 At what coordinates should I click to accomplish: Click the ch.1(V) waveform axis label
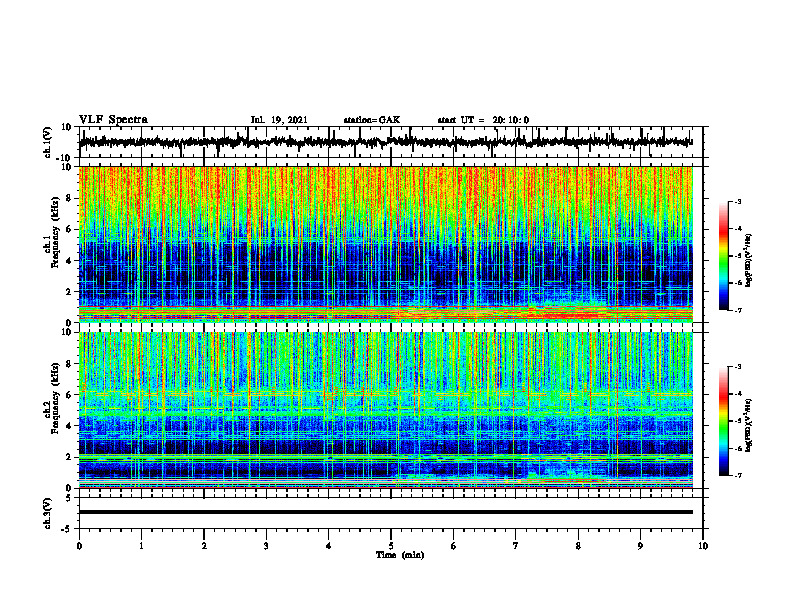(48, 142)
